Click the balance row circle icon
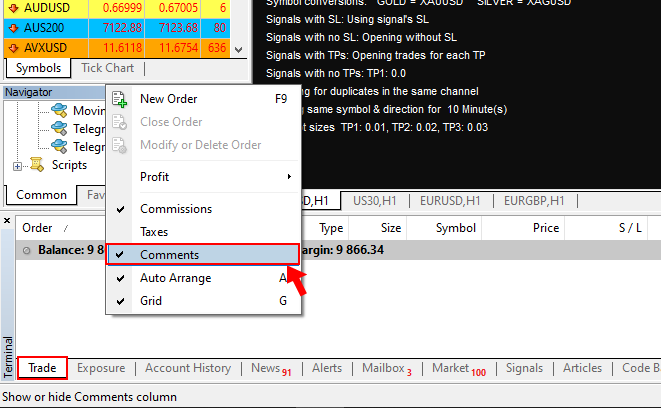Image resolution: width=661 pixels, height=408 pixels. click(x=28, y=250)
